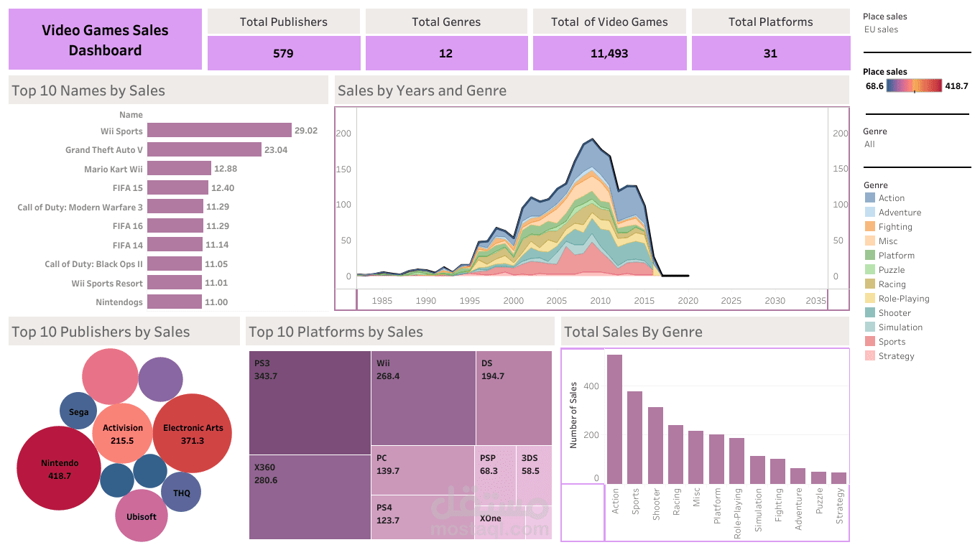Click the Call of Duty: Modern Warfare 3 bar
This screenshot has height=550, width=980.
coord(175,207)
